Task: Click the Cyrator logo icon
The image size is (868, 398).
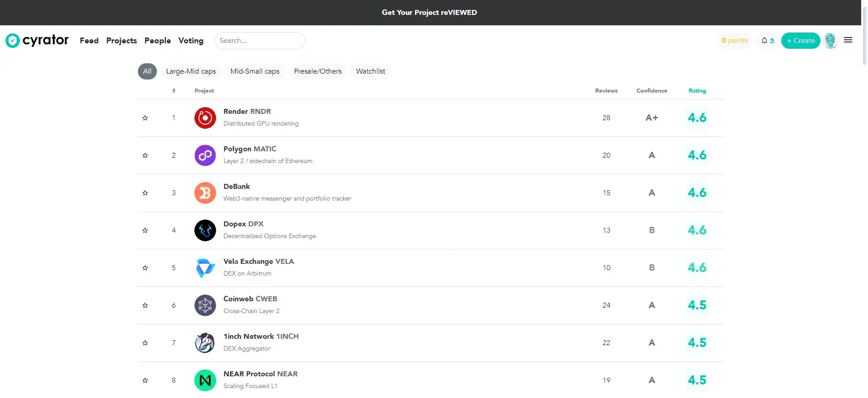Action: 13,41
